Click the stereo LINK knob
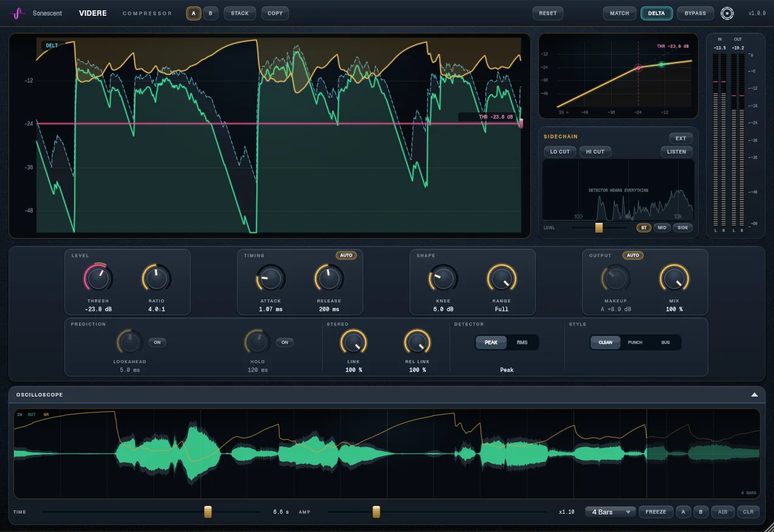 353,343
